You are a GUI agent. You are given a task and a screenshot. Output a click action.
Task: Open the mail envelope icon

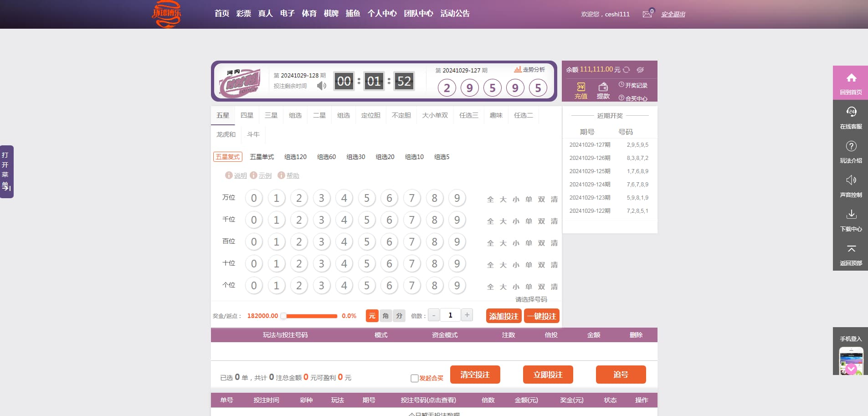coord(647,14)
